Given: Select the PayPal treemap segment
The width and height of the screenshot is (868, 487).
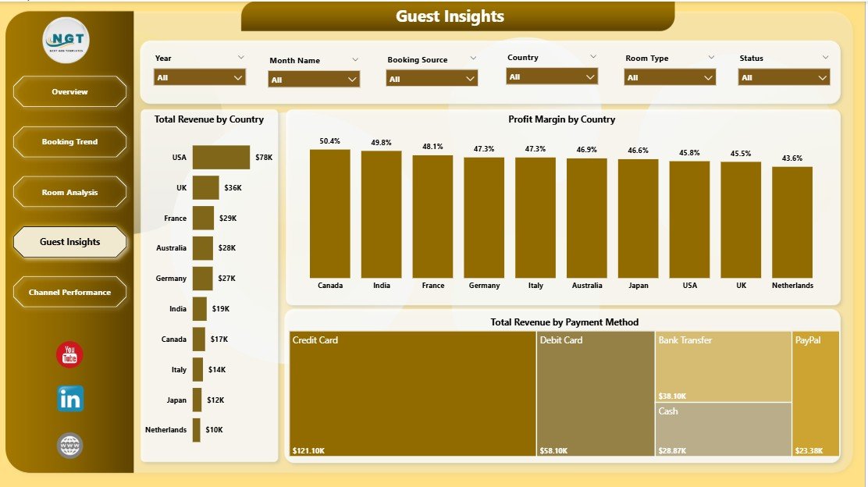Looking at the screenshot, I should 815,394.
